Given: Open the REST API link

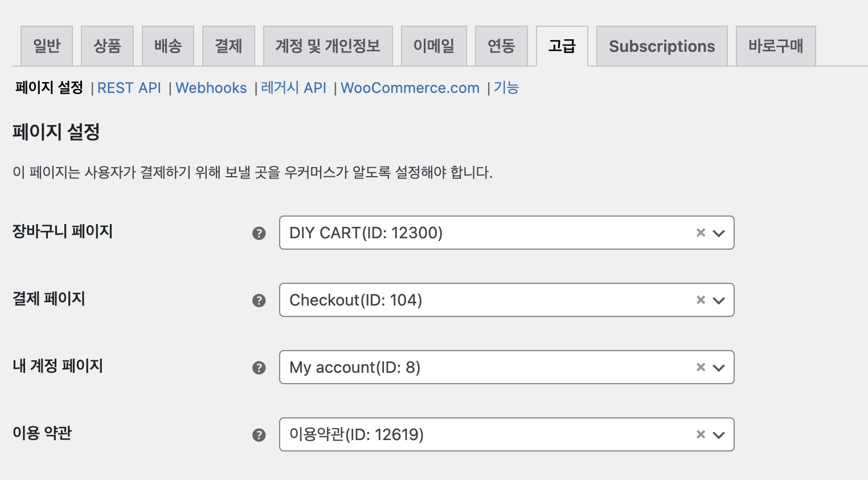Looking at the screenshot, I should point(129,88).
